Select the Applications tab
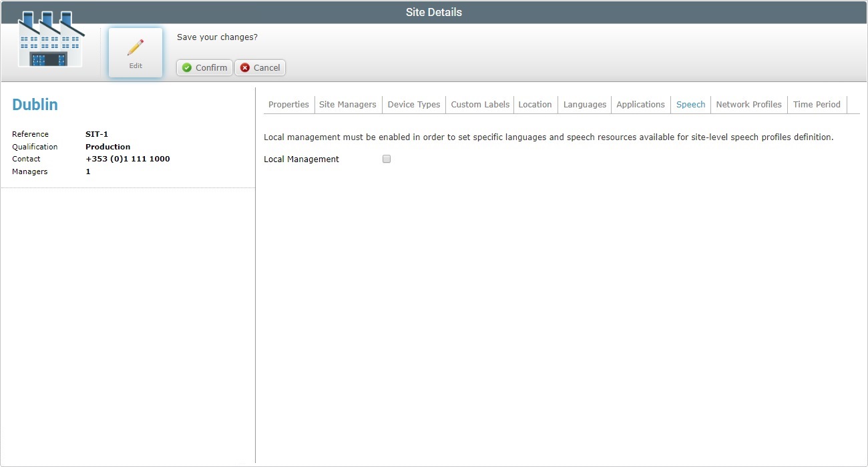 click(640, 104)
